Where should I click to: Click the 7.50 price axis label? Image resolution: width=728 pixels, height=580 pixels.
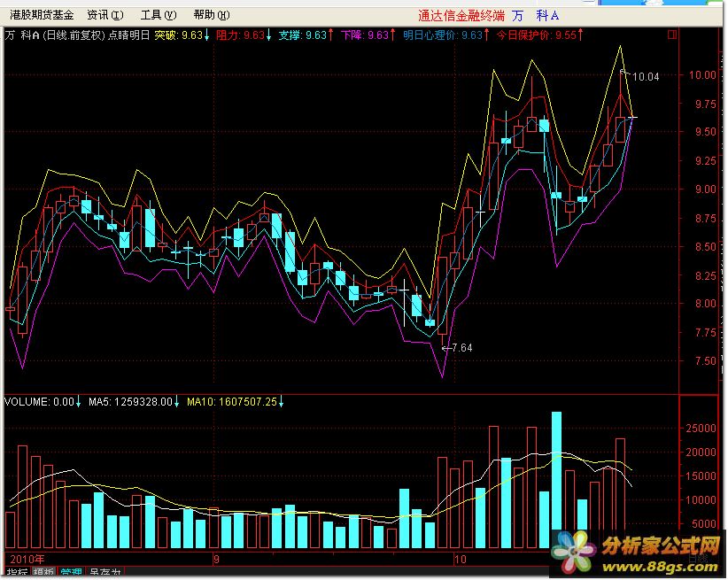tap(705, 360)
